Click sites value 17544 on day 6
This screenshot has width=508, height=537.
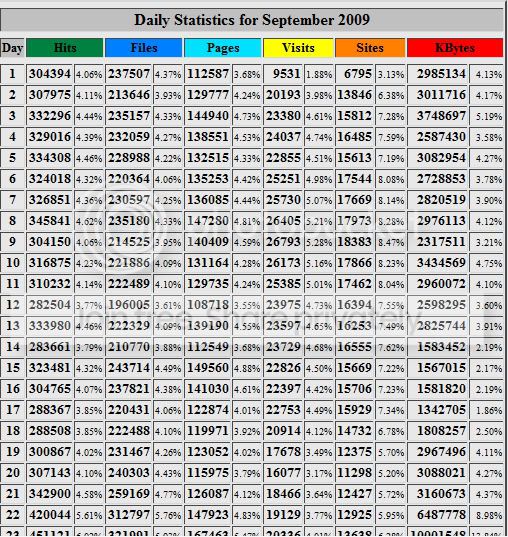click(x=355, y=178)
